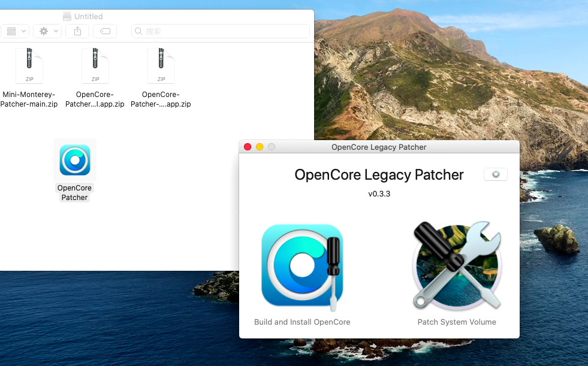Open Finder group-by view dropdown
588x366 pixels.
(x=15, y=31)
